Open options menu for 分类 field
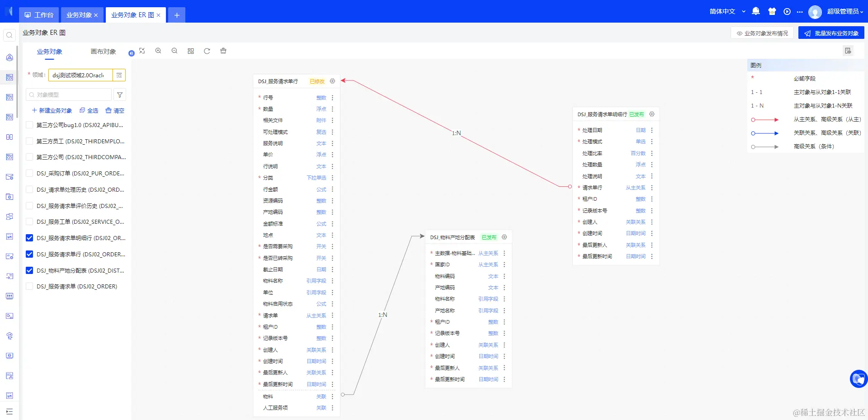This screenshot has width=868, height=420. tap(332, 178)
